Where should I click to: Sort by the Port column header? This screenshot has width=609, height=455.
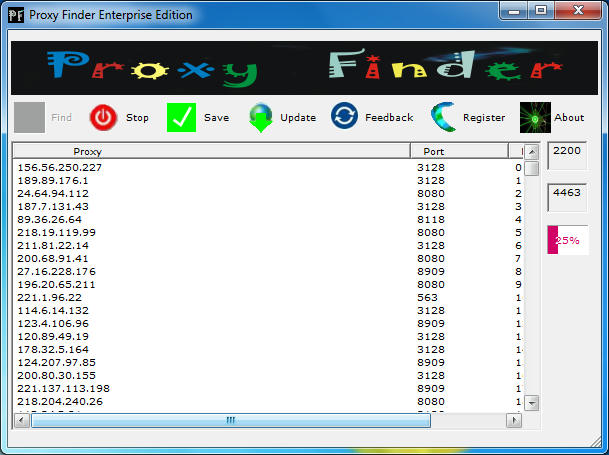459,151
